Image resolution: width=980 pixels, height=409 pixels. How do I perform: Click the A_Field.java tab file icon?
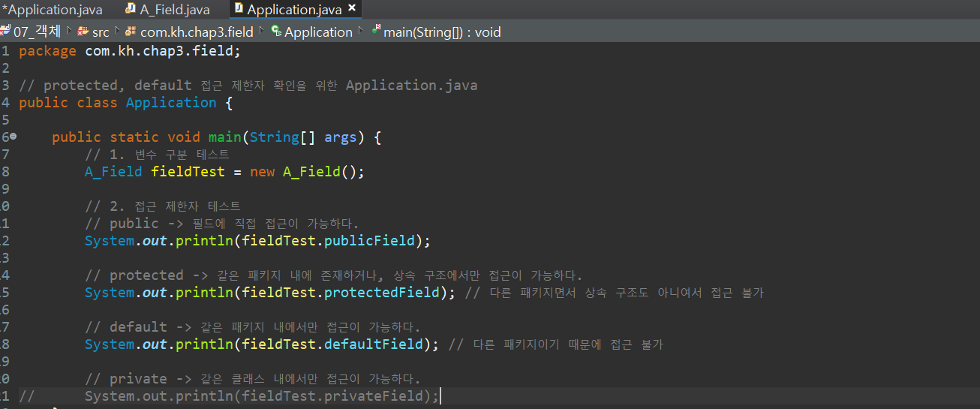(131, 9)
